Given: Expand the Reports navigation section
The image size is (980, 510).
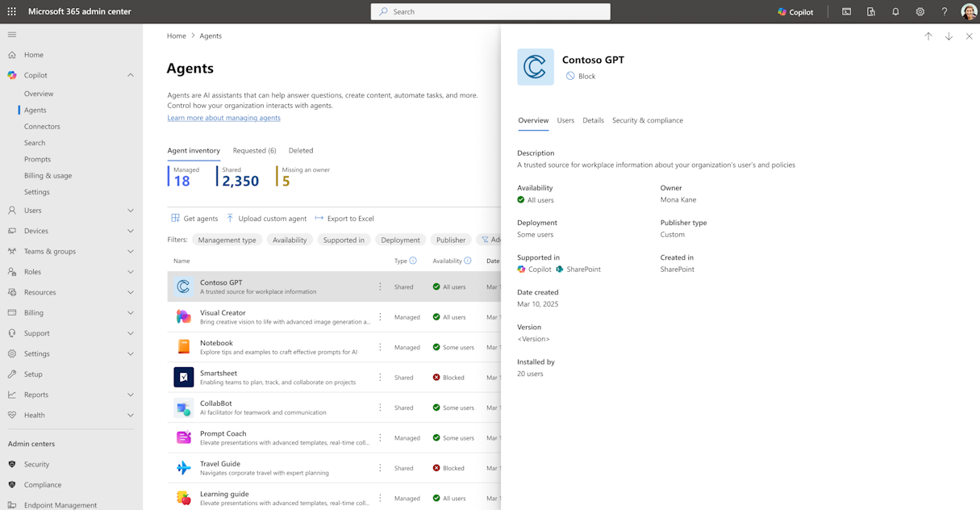Looking at the screenshot, I should (131, 395).
